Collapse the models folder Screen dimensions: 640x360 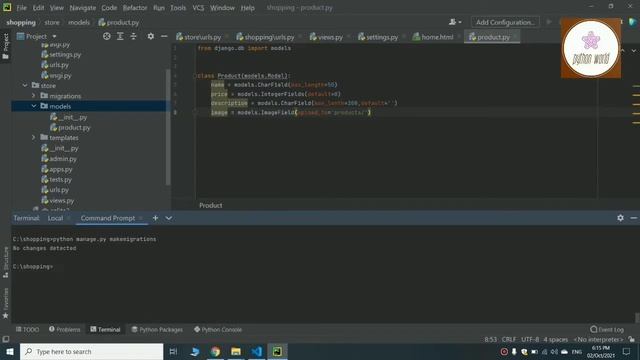pyautogui.click(x=34, y=106)
